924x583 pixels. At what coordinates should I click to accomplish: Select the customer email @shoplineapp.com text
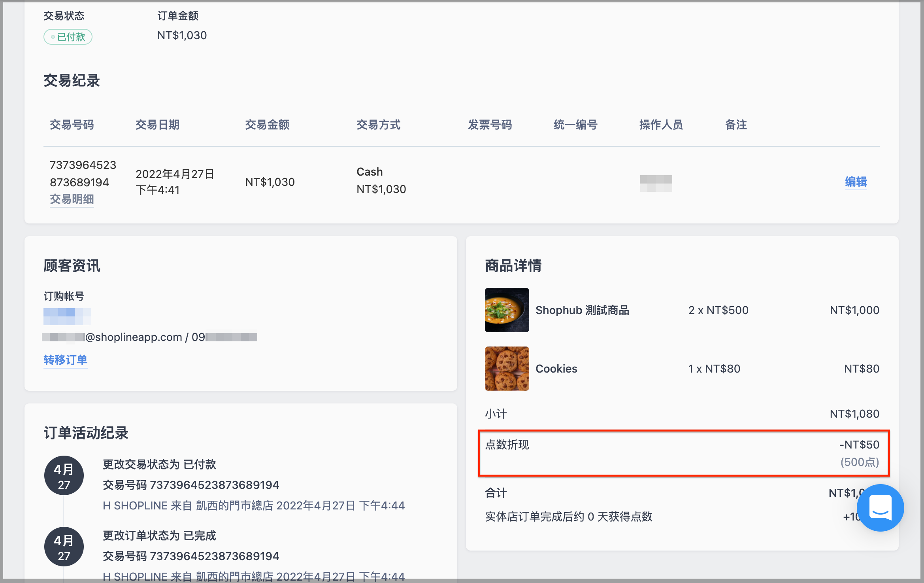coord(134,337)
